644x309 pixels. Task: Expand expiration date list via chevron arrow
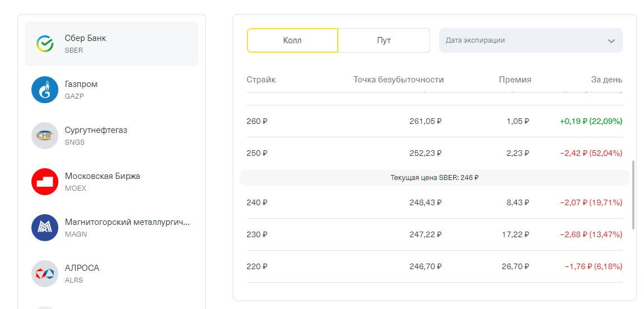611,41
